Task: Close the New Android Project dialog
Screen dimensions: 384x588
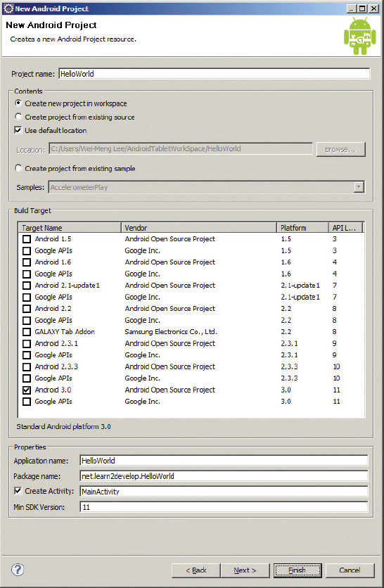Action: (374, 8)
